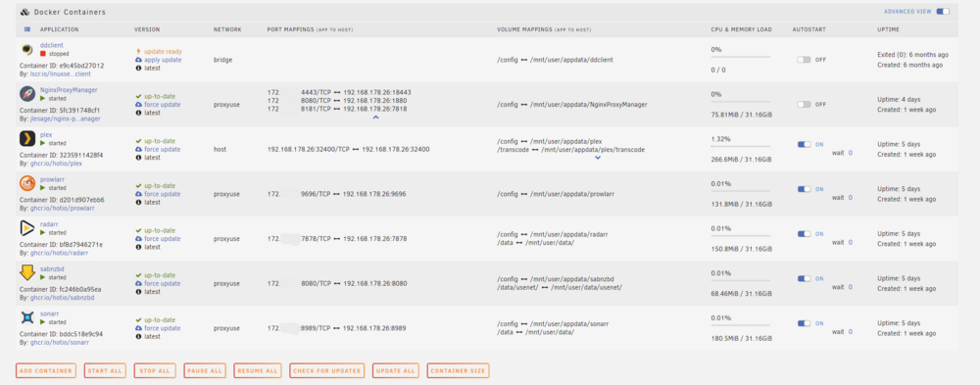Click Container Size button
The width and height of the screenshot is (980, 385).
click(x=458, y=370)
